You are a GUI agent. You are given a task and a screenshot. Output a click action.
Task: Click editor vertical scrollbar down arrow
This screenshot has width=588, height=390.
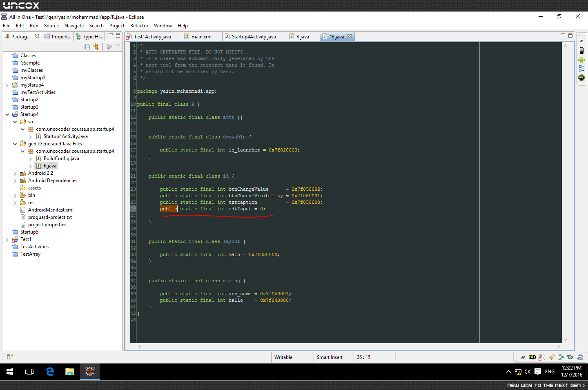[x=565, y=339]
